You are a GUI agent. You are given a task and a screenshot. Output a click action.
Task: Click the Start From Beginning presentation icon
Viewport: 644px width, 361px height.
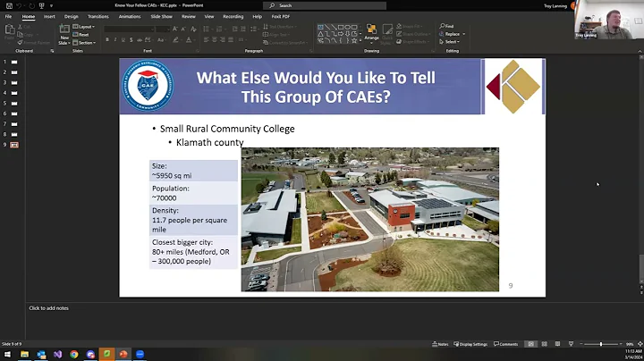[x=41, y=5]
